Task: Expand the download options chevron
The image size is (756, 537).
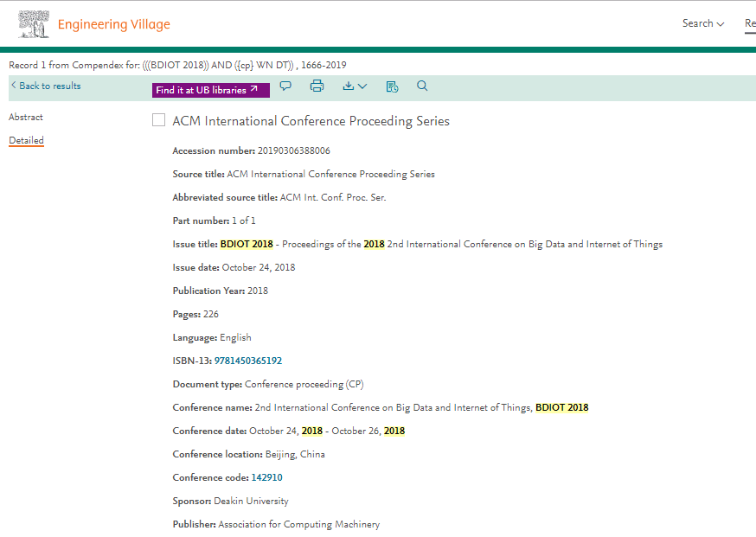Action: click(362, 86)
